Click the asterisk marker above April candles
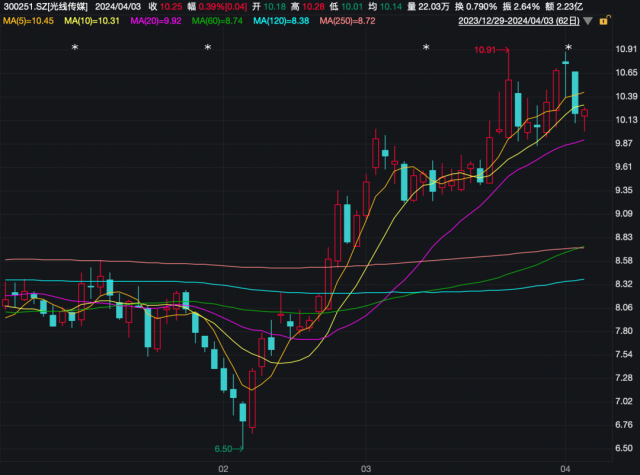This screenshot has height=475, width=640. pos(568,48)
